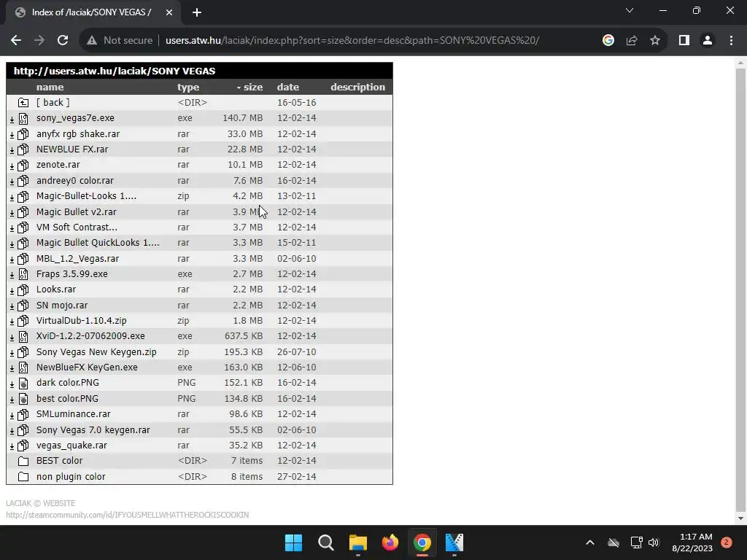Open the share this page icon
The image size is (747, 560).
pos(632,40)
